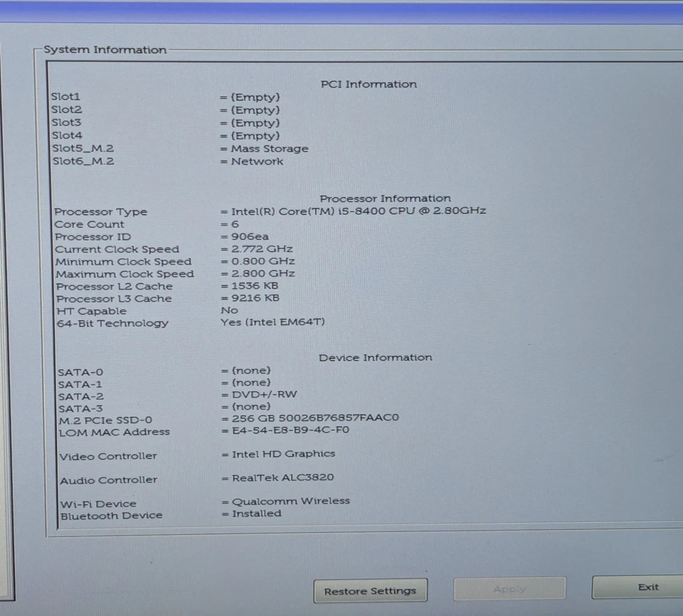Click the Wi-Fi Device Qualcomm Wireless row

(x=199, y=502)
